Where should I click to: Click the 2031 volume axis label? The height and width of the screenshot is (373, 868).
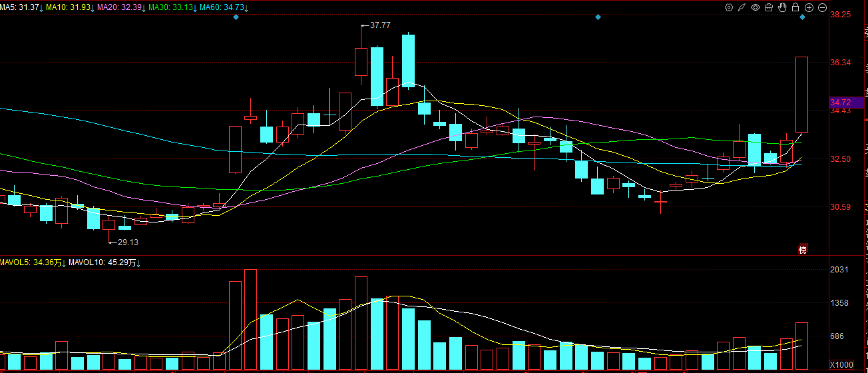pyautogui.click(x=840, y=270)
